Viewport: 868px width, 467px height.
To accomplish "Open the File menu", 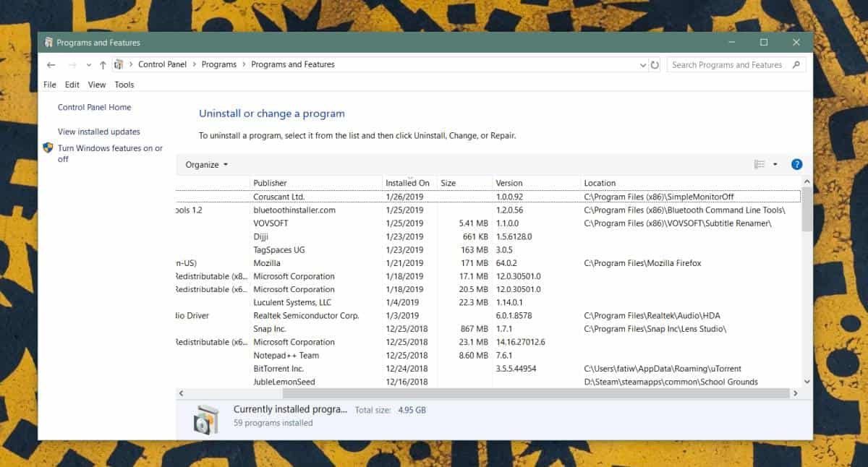I will [x=50, y=85].
